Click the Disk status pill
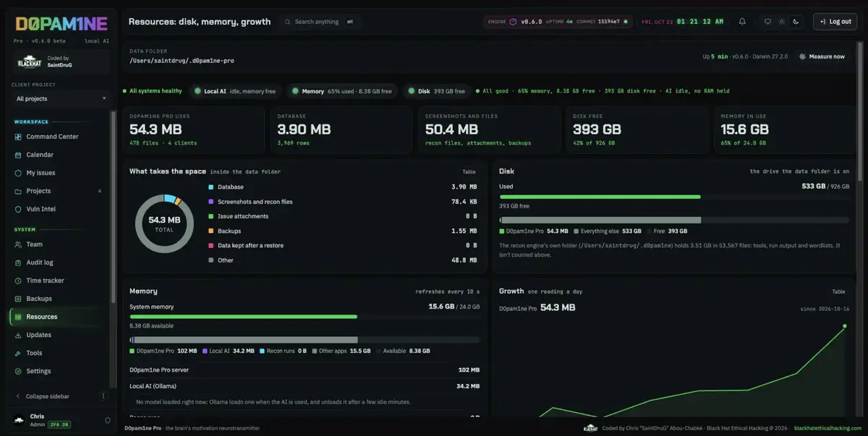This screenshot has width=868, height=436. click(x=435, y=91)
